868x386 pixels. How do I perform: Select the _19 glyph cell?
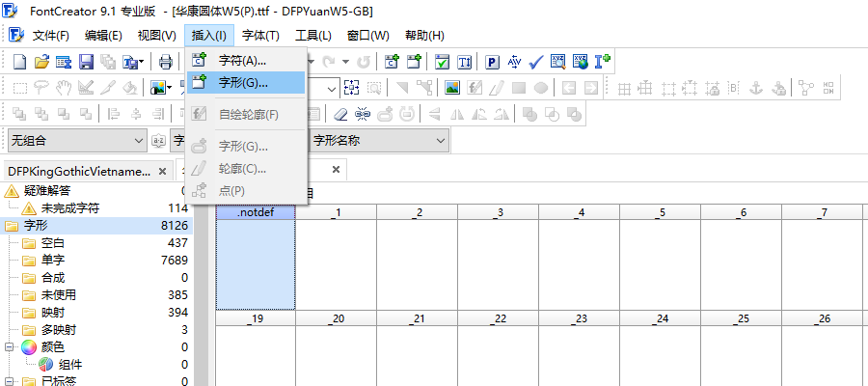coord(256,348)
